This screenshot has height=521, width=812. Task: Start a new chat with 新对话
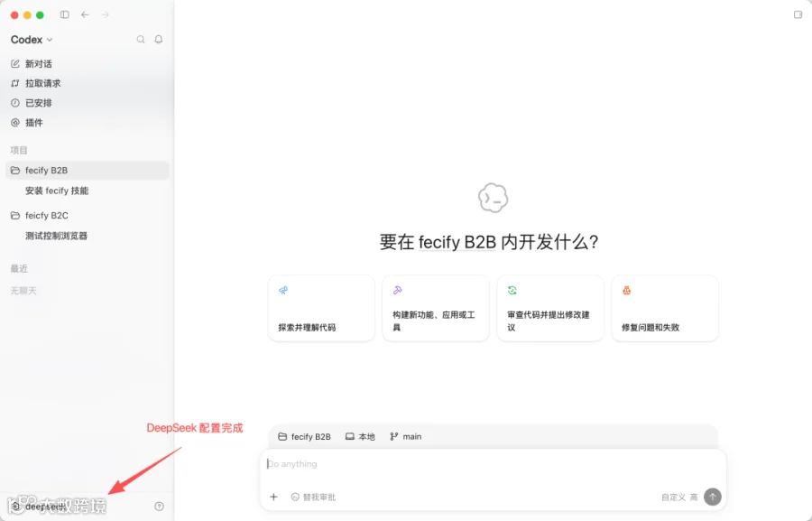[87, 64]
